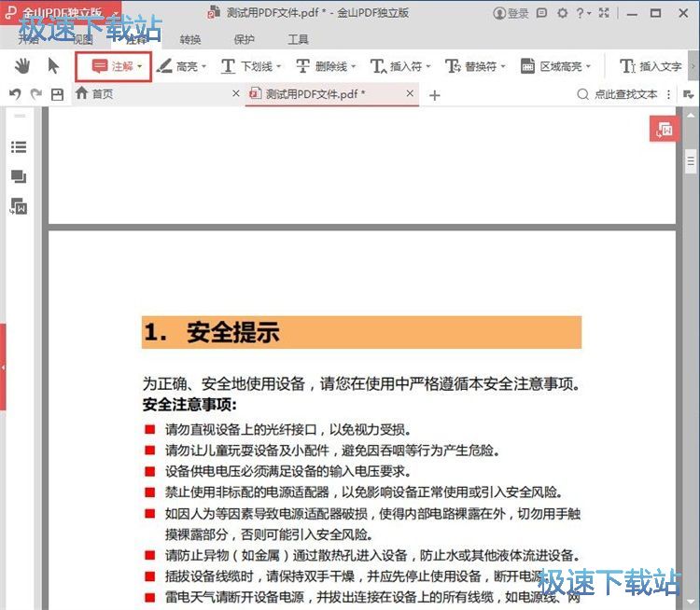The image size is (700, 610).
Task: Close the 首页 tab
Action: click(x=236, y=93)
